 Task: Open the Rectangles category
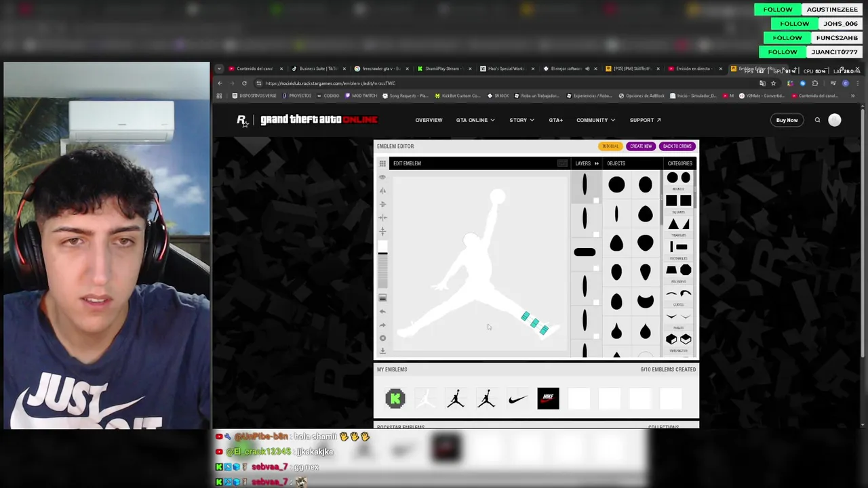[x=678, y=249]
